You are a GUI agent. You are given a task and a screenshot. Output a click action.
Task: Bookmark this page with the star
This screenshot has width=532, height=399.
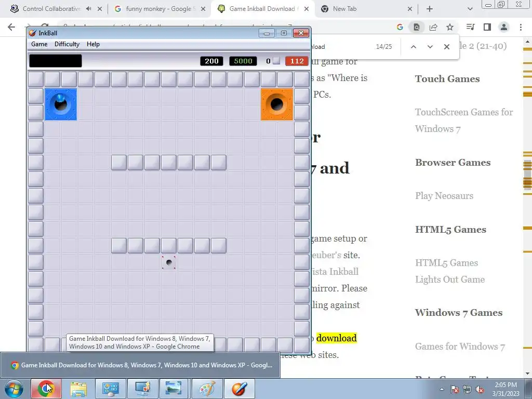[x=450, y=27]
